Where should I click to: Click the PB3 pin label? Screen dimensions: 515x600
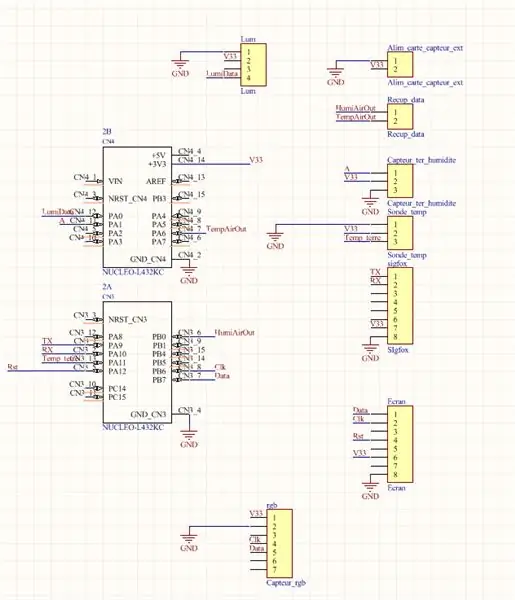159,199
